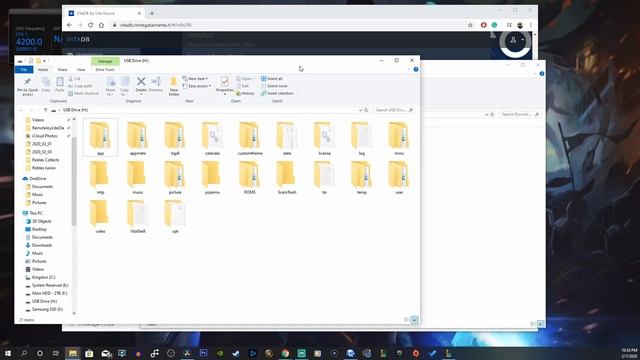640x360 pixels.
Task: Open a new Chrome tab
Action: point(152,13)
